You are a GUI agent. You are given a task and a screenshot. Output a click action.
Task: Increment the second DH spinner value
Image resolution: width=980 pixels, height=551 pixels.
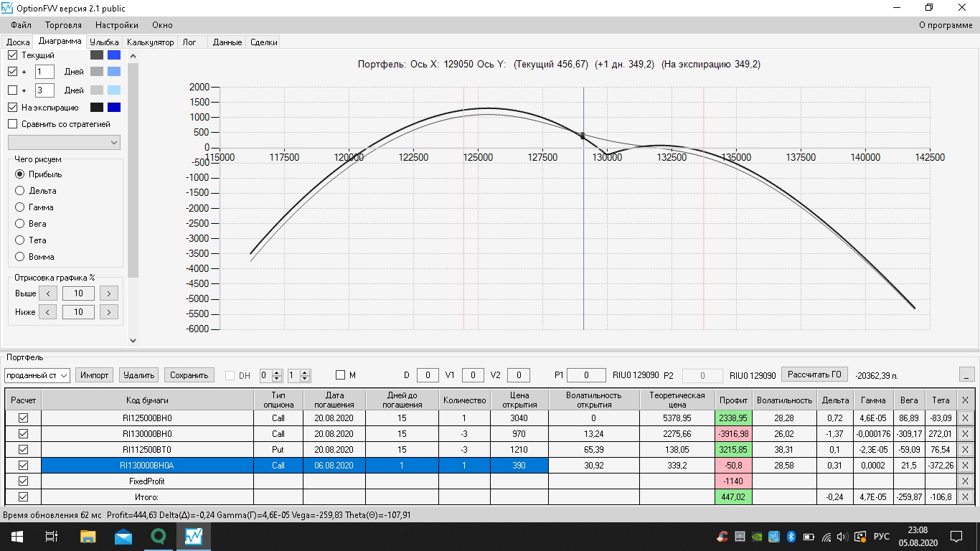point(305,372)
